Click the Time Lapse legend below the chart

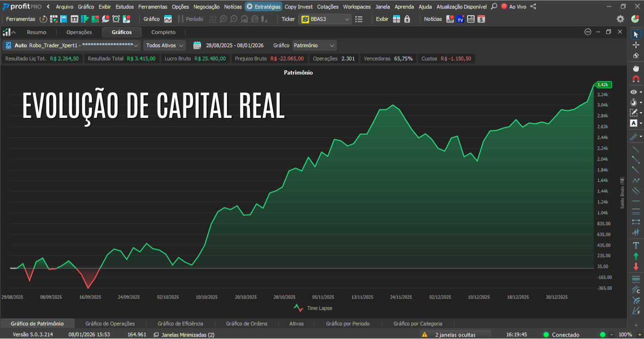(312, 308)
